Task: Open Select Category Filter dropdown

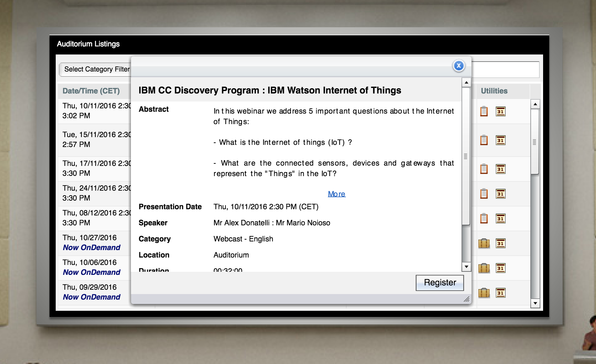Action: (95, 69)
